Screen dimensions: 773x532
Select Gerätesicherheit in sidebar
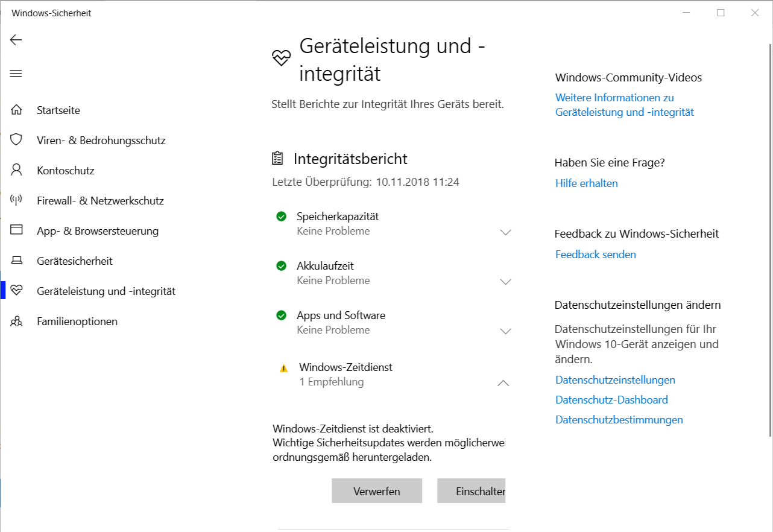pyautogui.click(x=75, y=261)
